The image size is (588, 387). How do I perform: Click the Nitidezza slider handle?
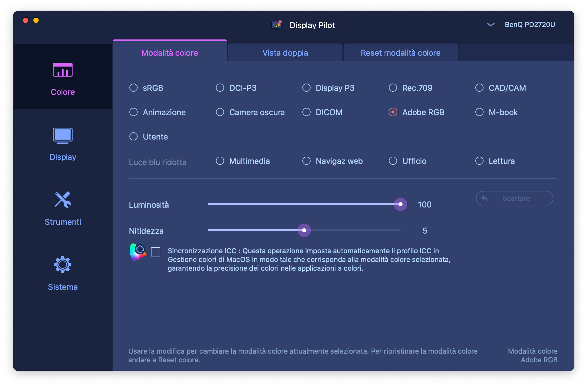coord(304,230)
